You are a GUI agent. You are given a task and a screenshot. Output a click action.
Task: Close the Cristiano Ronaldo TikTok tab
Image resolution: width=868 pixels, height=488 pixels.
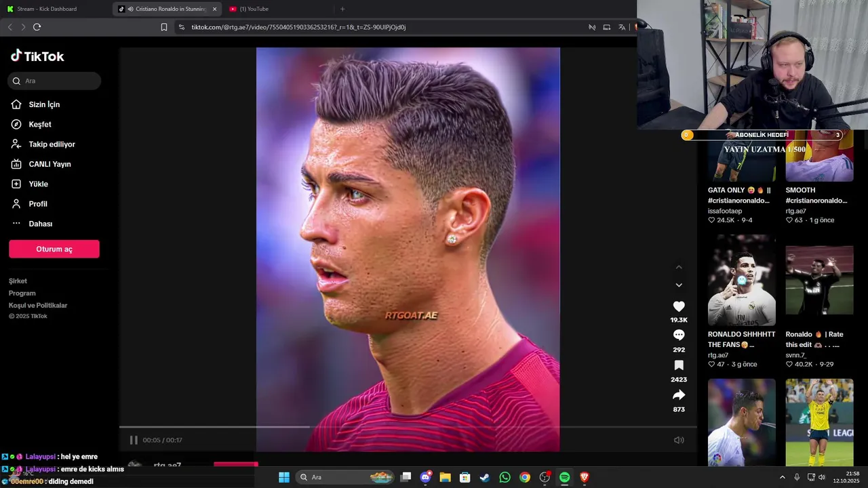[215, 9]
